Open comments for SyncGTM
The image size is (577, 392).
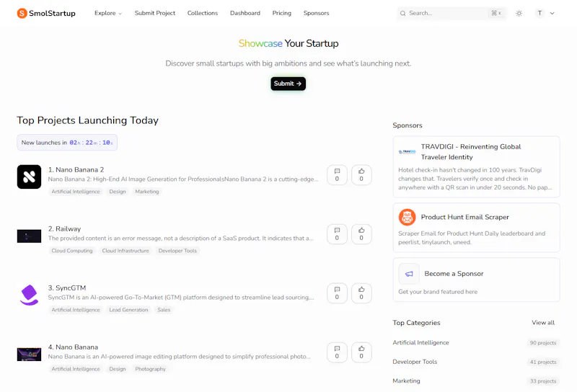[x=337, y=293]
